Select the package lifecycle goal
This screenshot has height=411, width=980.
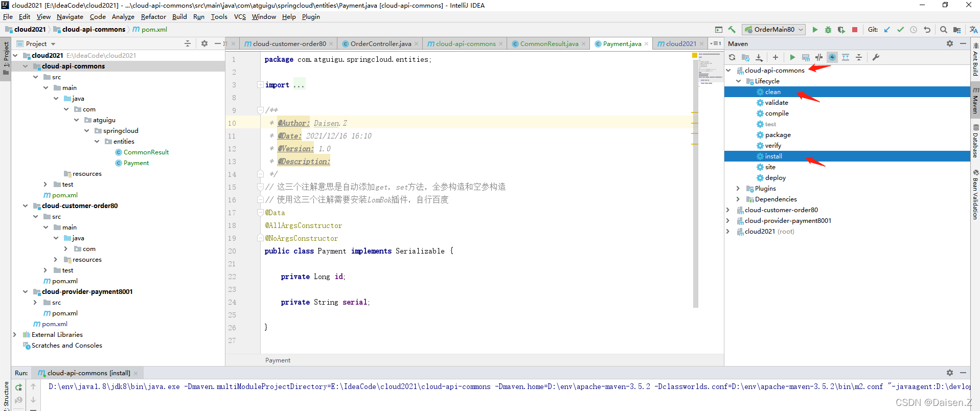[x=778, y=135]
